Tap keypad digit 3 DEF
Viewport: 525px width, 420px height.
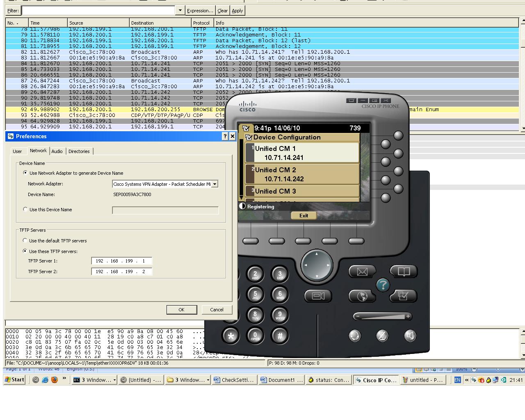coord(280,274)
